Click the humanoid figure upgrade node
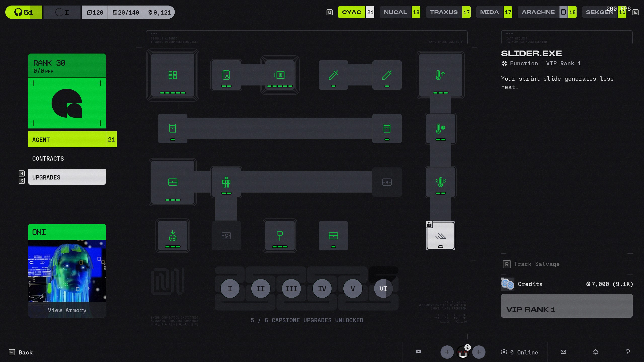Image resolution: width=644 pixels, height=362 pixels. click(x=226, y=182)
